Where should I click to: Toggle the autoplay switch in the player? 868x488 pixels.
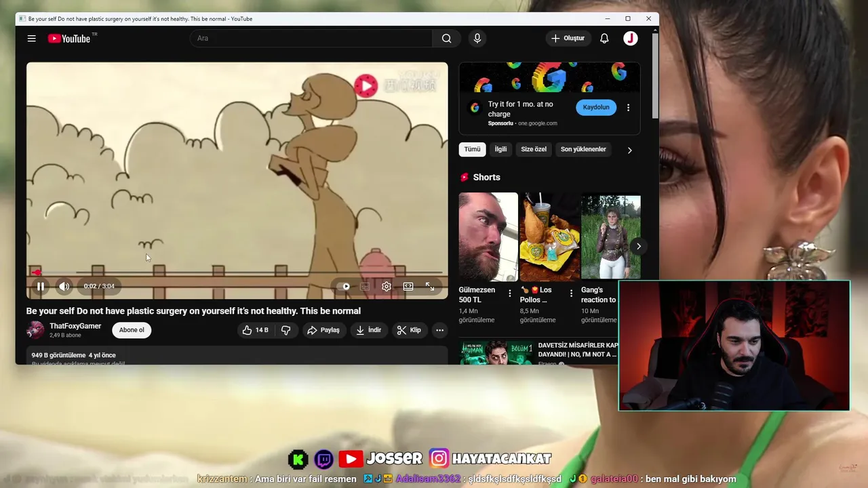[344, 286]
